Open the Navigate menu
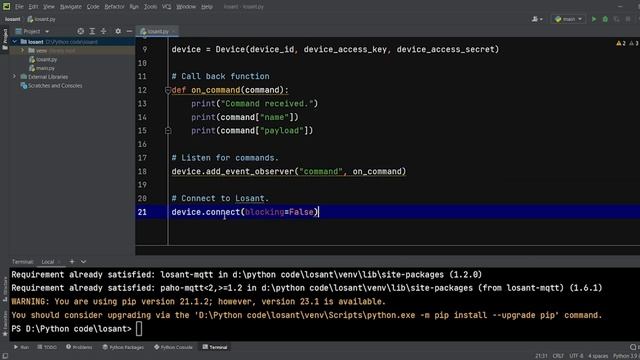This screenshot has width=640, height=360. coord(71,7)
